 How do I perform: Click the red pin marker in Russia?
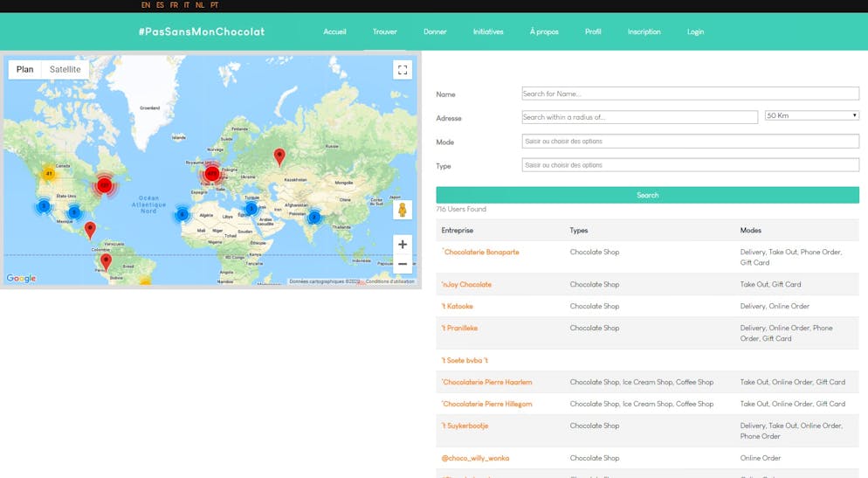pyautogui.click(x=279, y=157)
